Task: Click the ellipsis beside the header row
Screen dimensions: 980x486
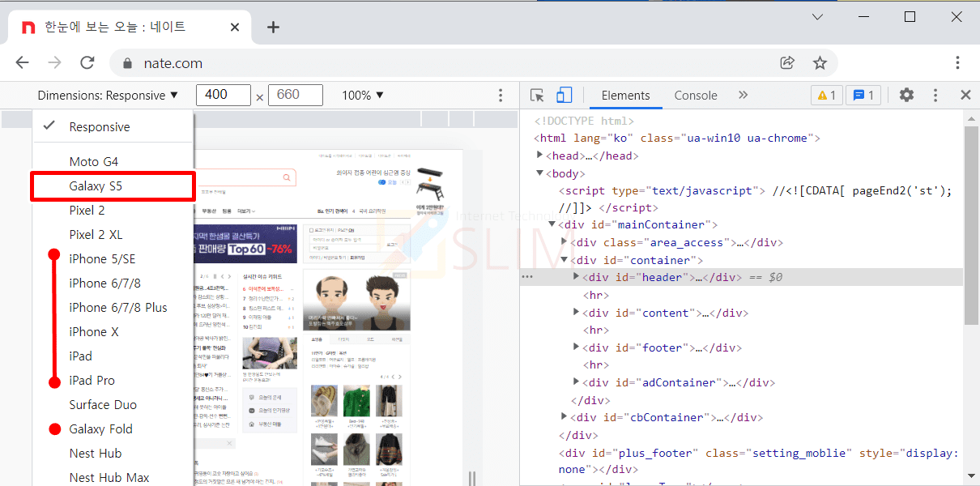Action: (527, 277)
